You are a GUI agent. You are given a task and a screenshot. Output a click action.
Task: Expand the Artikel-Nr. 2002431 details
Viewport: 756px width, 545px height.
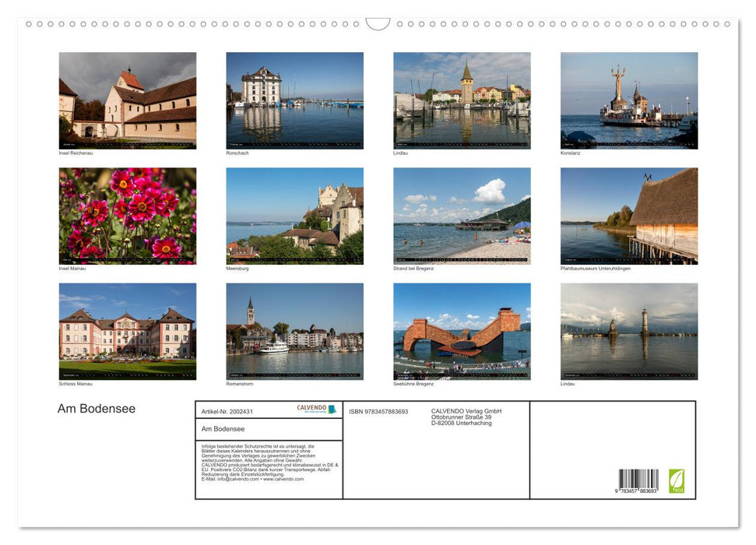point(226,411)
